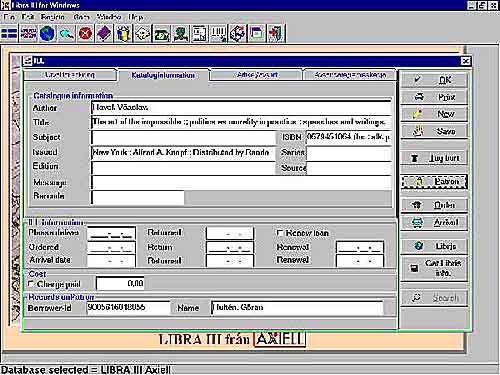Click the exit door toolbar icon

tap(276, 34)
